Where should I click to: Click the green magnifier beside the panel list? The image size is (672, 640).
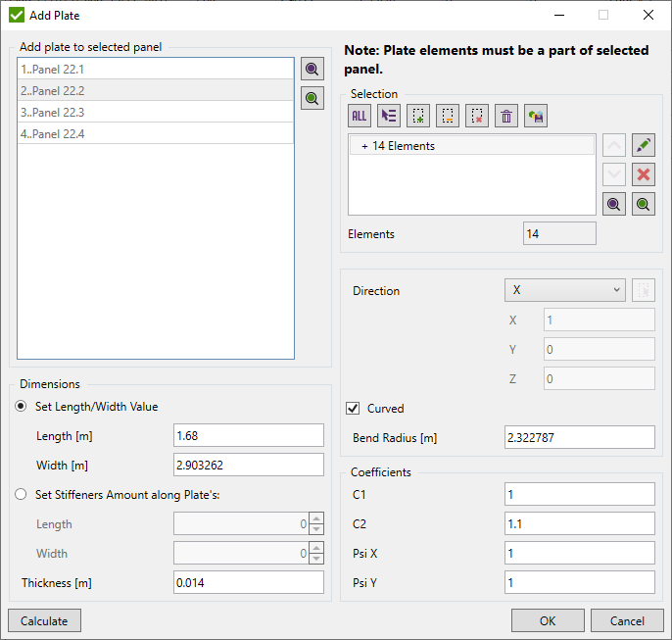(312, 99)
